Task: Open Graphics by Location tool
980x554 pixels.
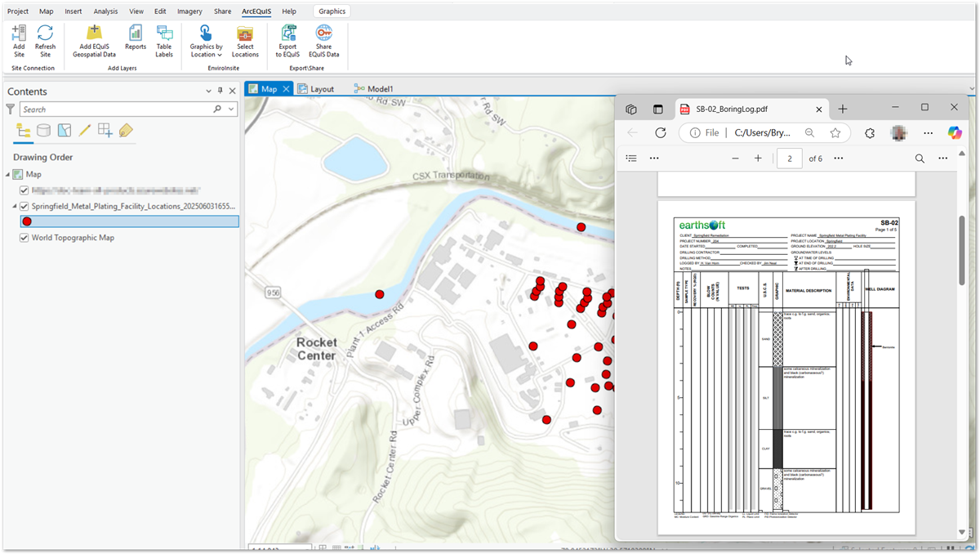Action: (x=207, y=41)
